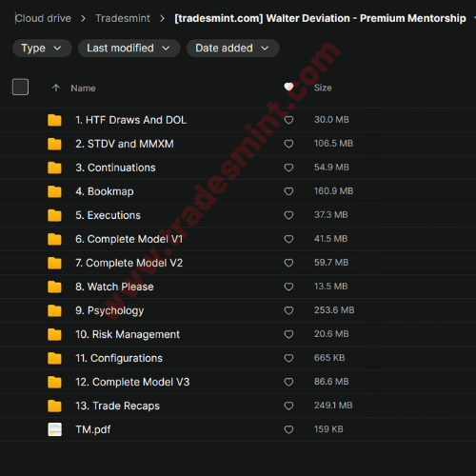This screenshot has width=476, height=476.
Task: Go to the Tradesmint breadcrumb folder
Action: click(123, 18)
